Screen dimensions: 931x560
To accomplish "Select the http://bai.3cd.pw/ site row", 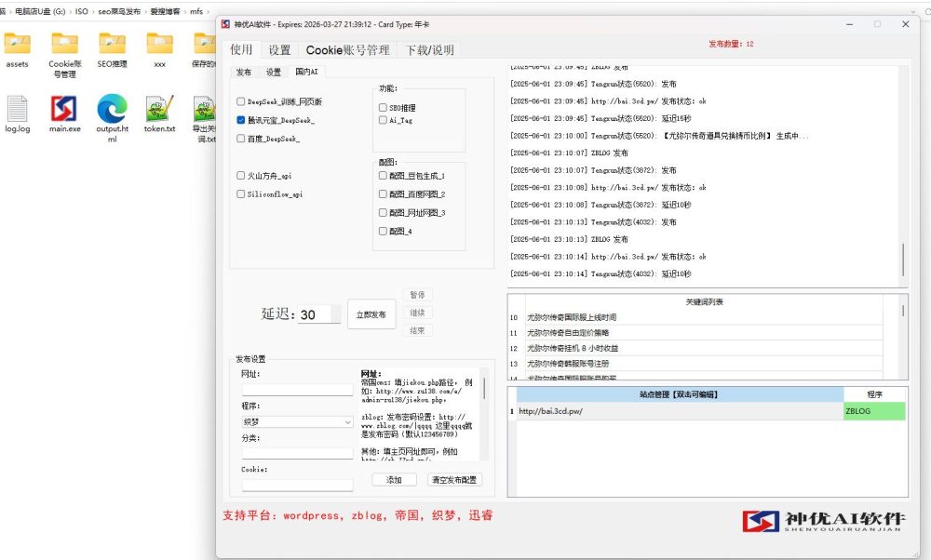I will [680, 411].
